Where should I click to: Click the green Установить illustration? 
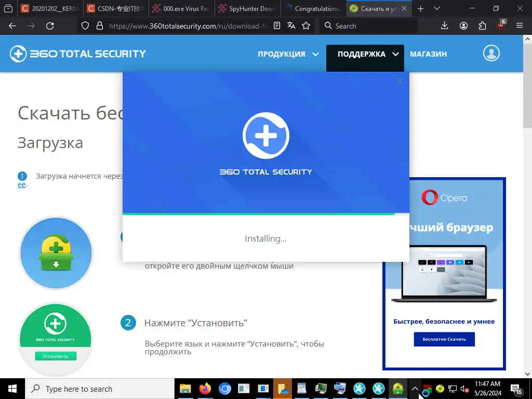tap(56, 339)
